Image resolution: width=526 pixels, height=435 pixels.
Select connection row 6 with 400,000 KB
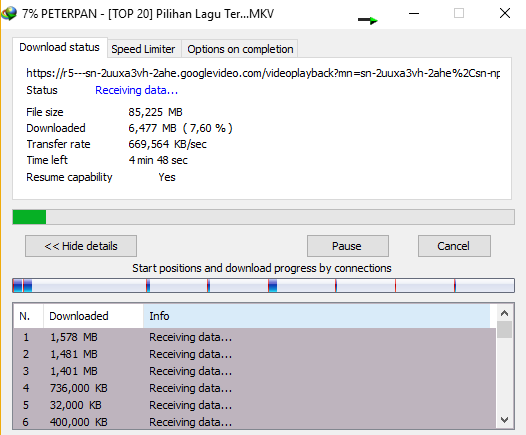coord(255,422)
